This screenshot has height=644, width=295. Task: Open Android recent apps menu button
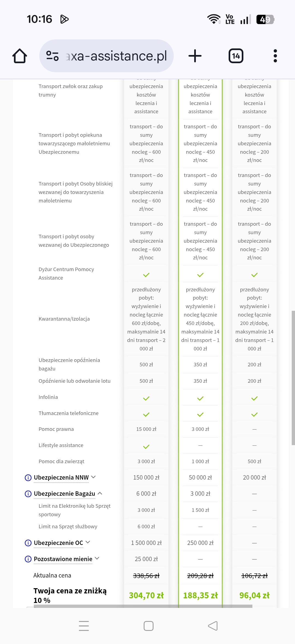click(84, 626)
